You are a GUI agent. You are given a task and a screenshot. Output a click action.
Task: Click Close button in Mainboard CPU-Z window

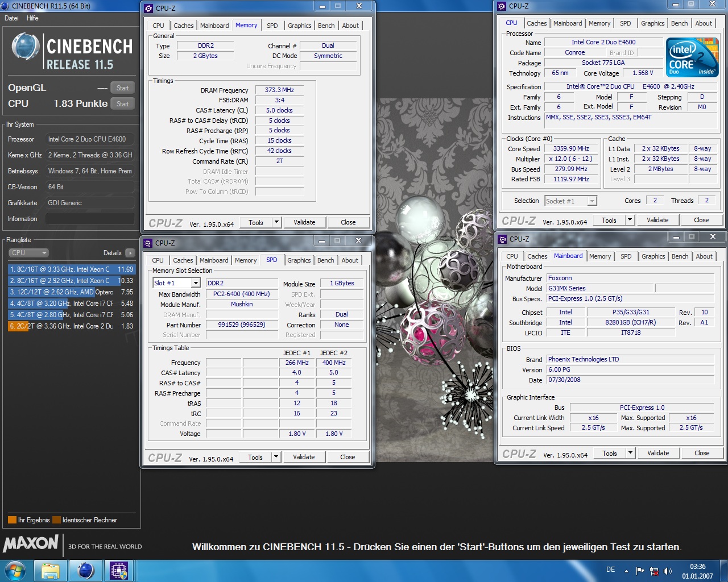[x=702, y=453]
